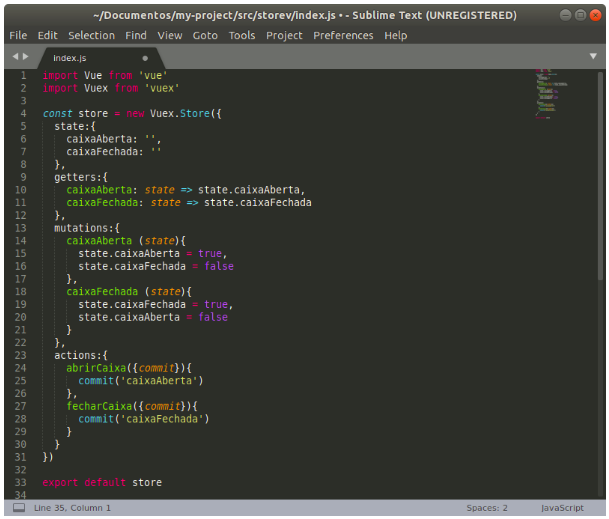Click 'state.caixaFechada = true,' on line 19
The image size is (609, 519).
[x=156, y=305]
